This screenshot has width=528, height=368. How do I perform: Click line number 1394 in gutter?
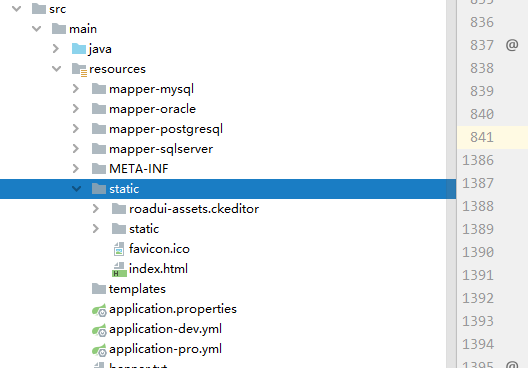pos(478,344)
